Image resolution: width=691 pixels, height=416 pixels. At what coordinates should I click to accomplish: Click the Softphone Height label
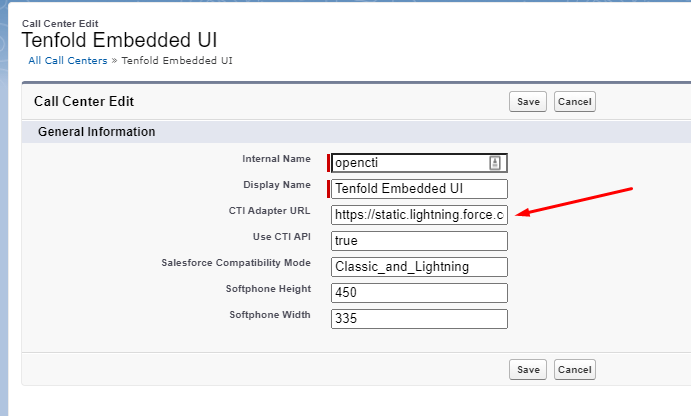click(x=268, y=289)
